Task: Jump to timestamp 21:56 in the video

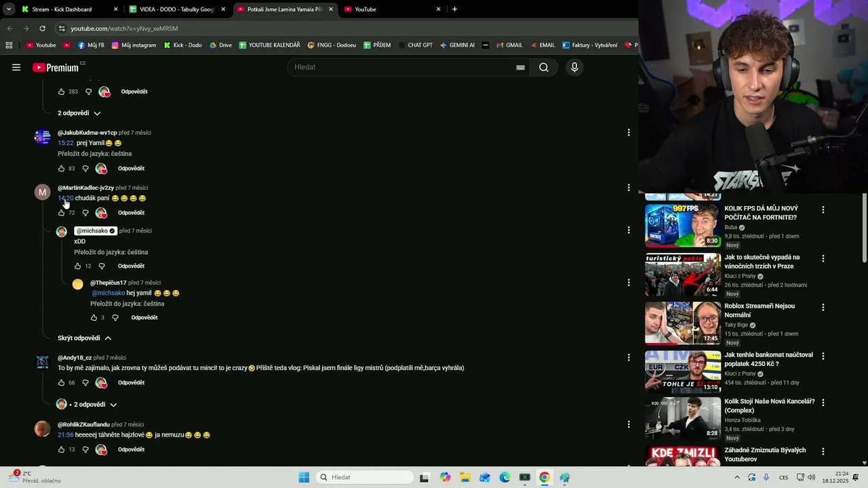Action: pos(66,434)
